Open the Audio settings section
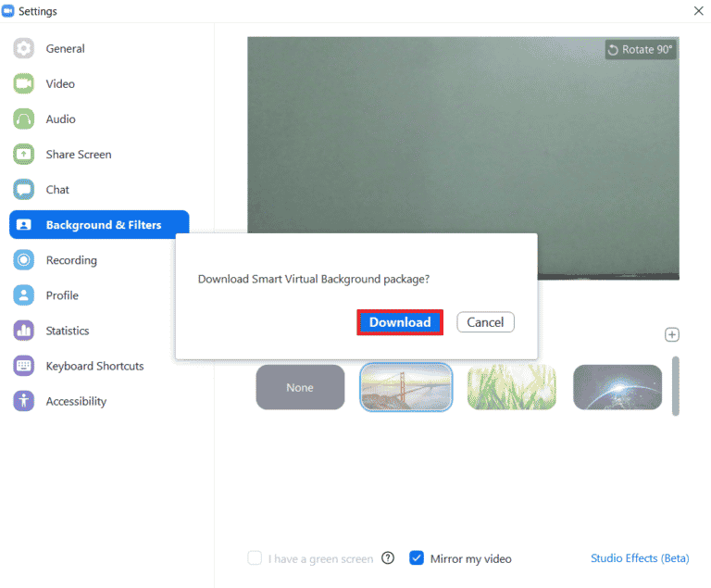 tap(61, 119)
